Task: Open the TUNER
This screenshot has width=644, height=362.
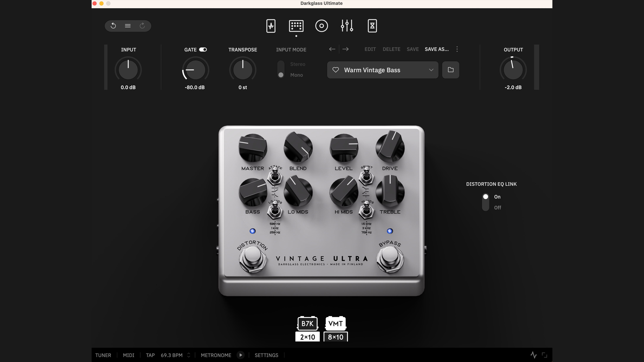Action: [103, 355]
